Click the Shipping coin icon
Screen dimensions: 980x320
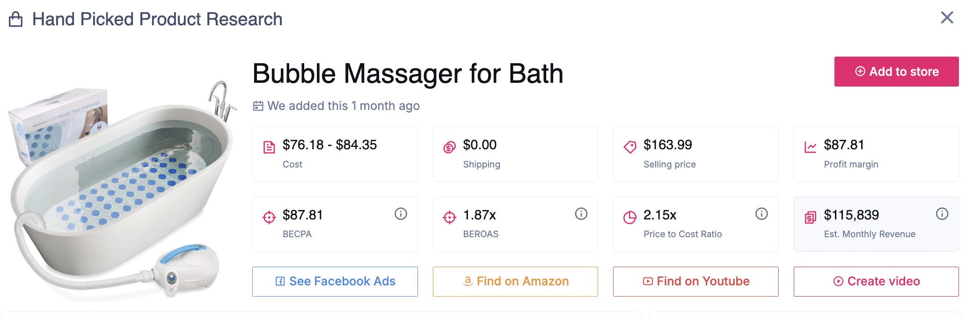coord(449,147)
